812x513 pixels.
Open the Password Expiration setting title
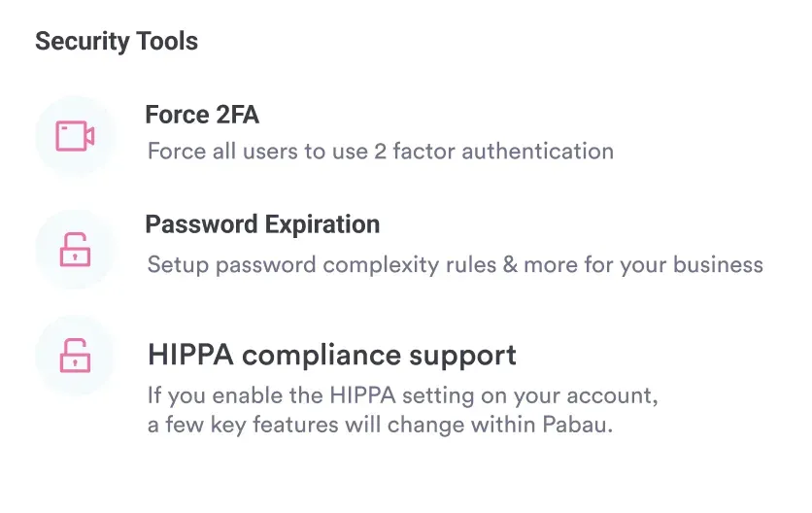tap(262, 225)
